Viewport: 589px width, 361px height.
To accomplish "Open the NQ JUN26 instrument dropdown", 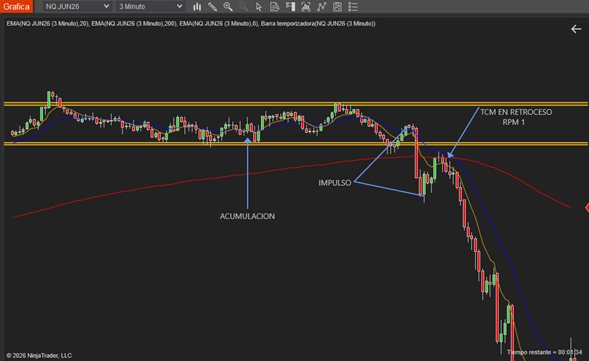I will (77, 6).
